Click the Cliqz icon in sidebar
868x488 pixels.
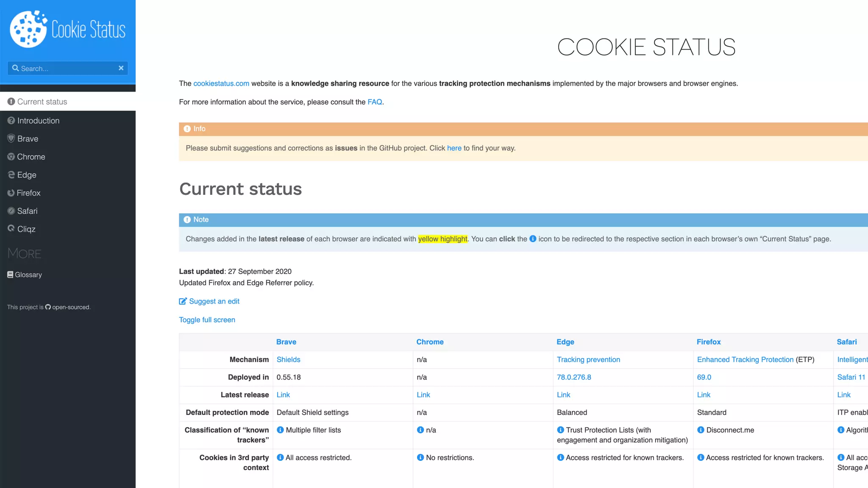[11, 229]
